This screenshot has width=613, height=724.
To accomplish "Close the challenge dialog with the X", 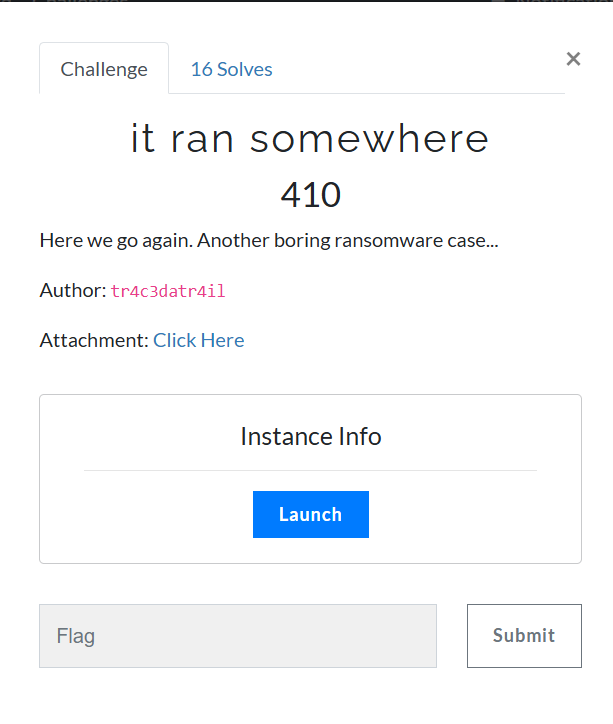I will [x=573, y=59].
